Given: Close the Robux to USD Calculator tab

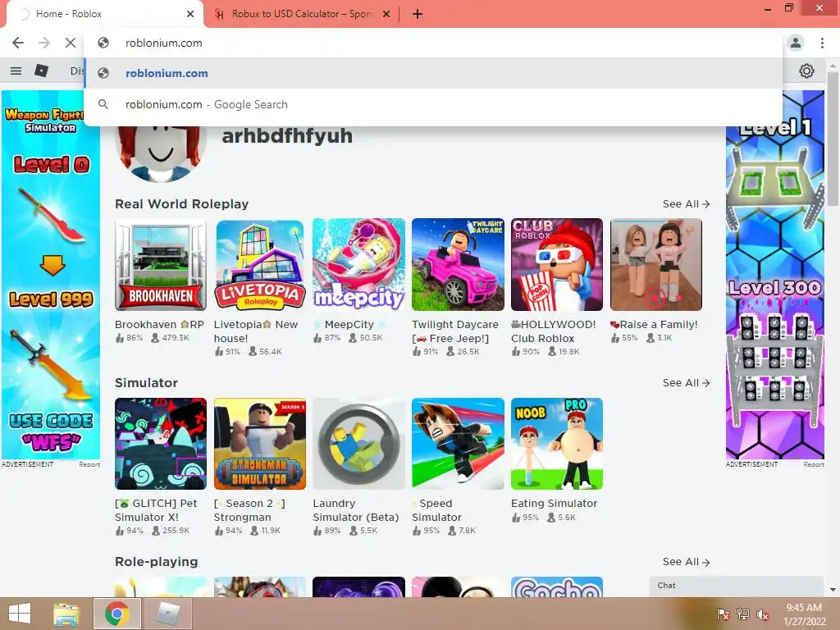Looking at the screenshot, I should [x=386, y=14].
